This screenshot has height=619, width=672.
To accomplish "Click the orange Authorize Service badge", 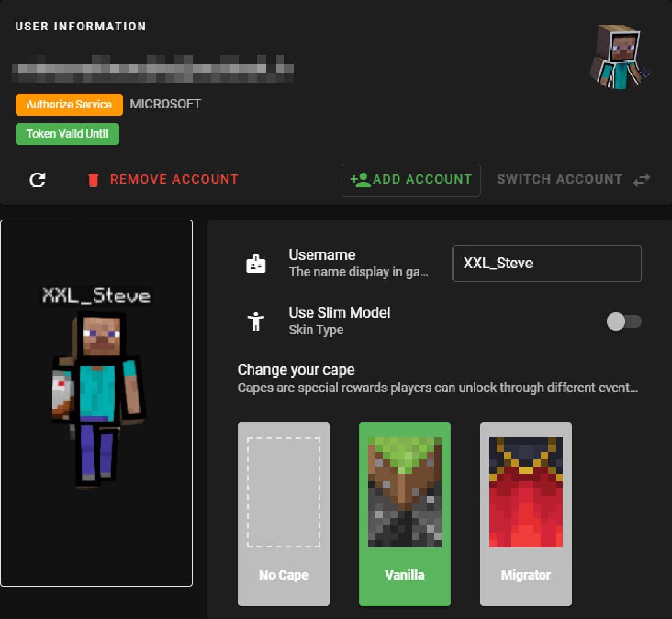I will tap(69, 104).
